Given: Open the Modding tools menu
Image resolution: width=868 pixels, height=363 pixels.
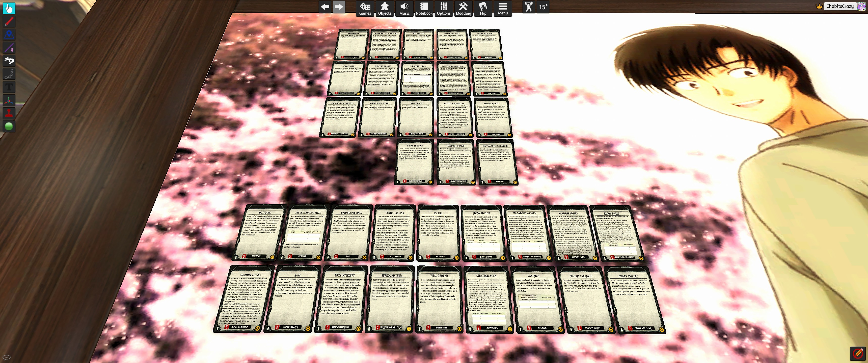Looking at the screenshot, I should (x=463, y=8).
